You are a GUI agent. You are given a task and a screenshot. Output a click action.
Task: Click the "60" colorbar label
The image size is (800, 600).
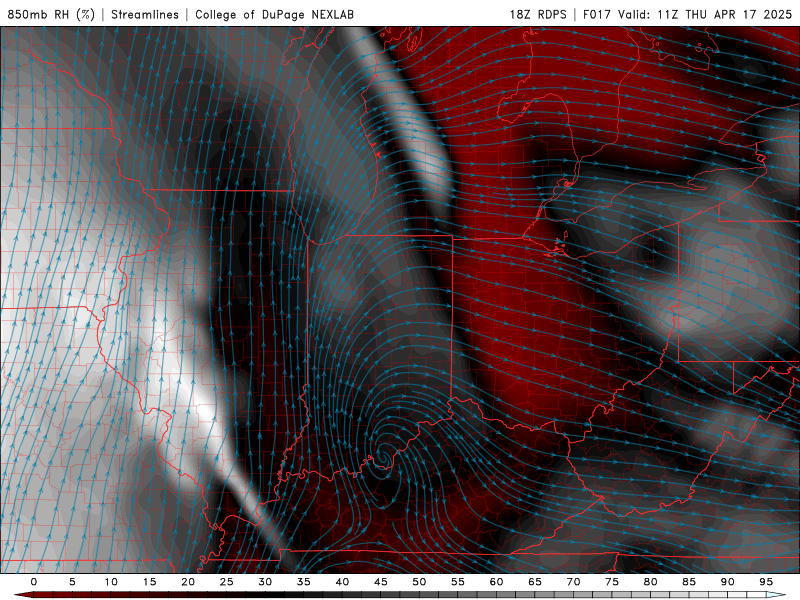(496, 582)
